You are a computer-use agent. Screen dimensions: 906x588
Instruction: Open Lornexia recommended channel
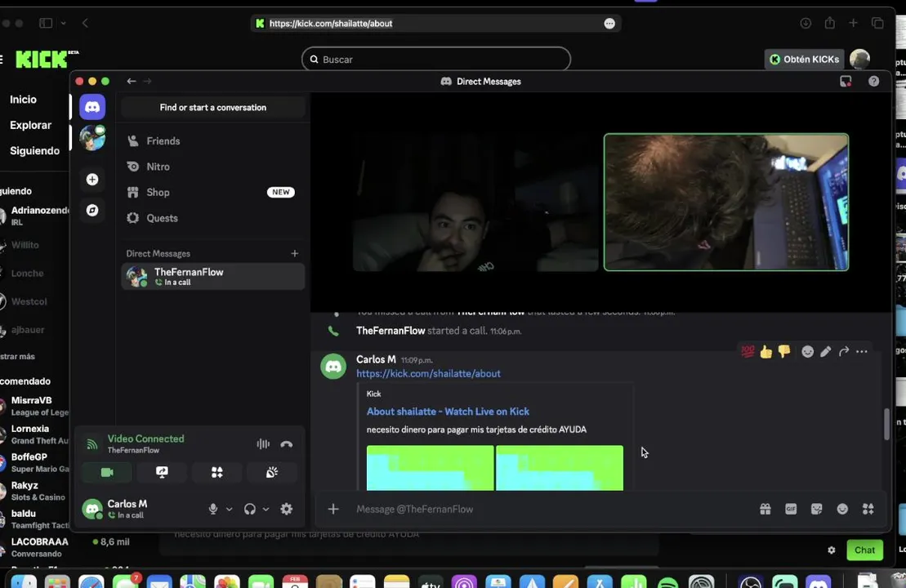click(x=34, y=434)
